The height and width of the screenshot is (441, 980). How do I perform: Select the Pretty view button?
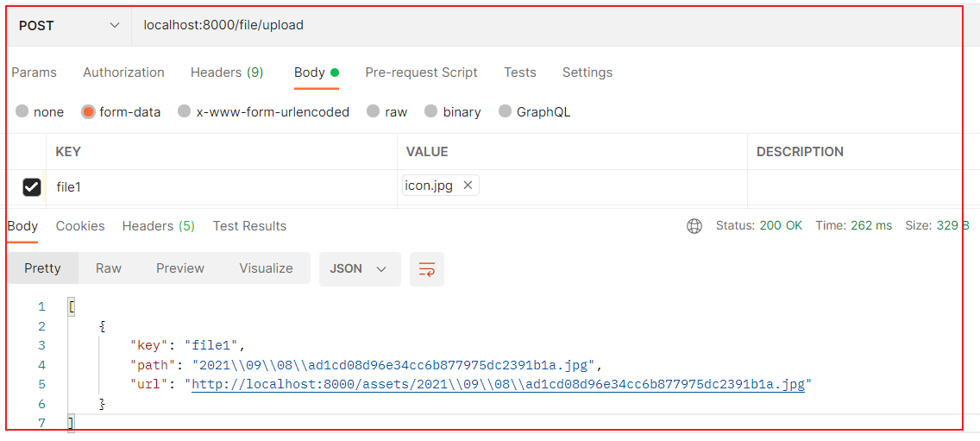click(x=42, y=268)
